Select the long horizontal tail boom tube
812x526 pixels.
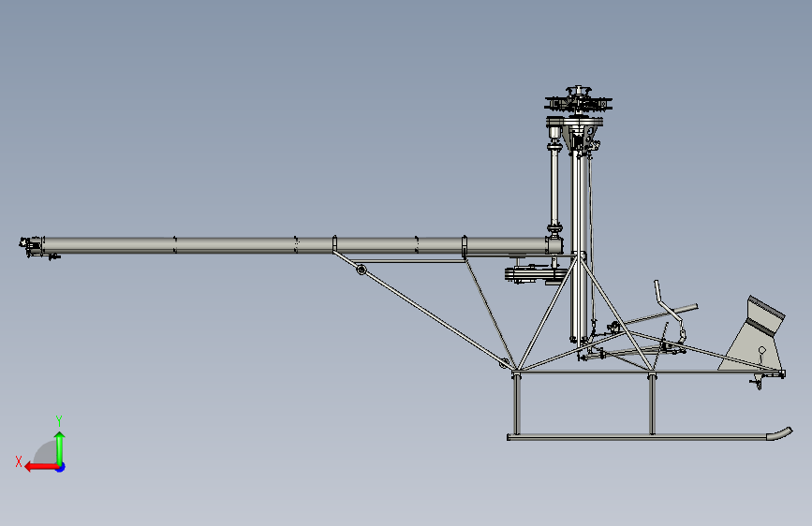(295, 245)
